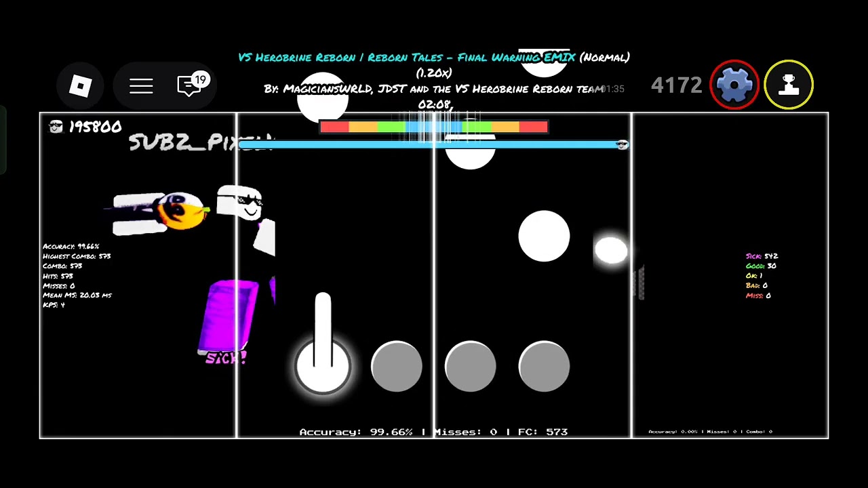Click the 4172 counter in top bar

(677, 85)
